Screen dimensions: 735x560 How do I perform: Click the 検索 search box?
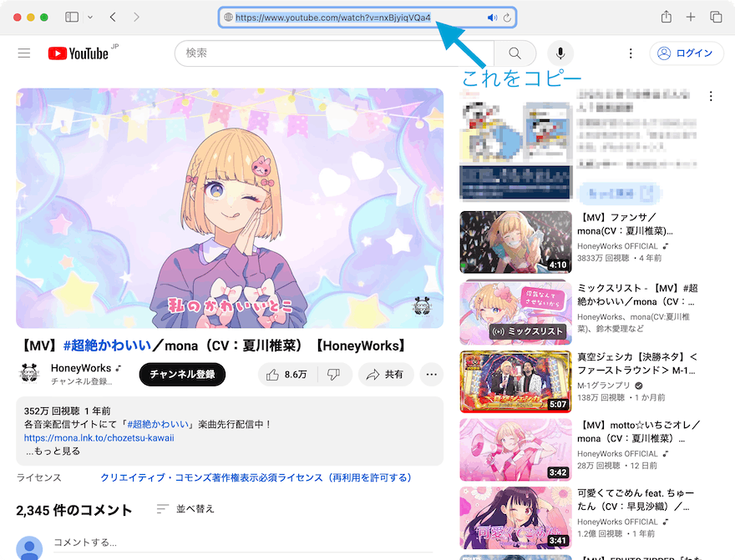(x=334, y=53)
